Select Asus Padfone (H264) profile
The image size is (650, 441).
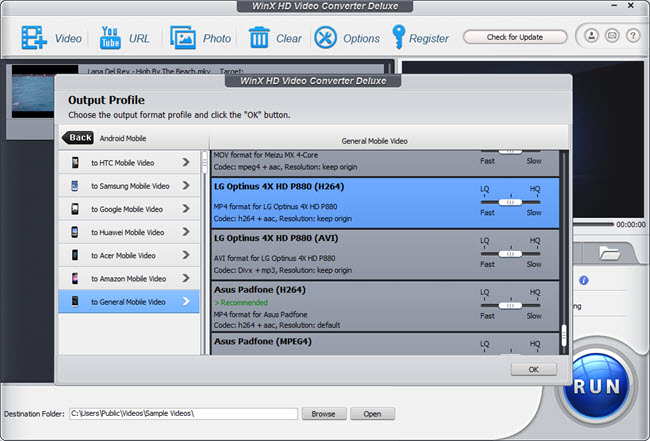click(x=385, y=306)
